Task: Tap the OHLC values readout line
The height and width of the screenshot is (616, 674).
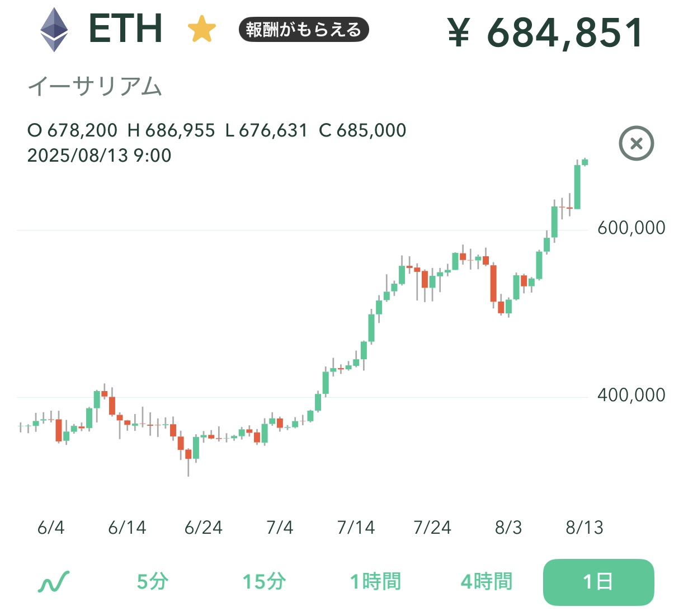Action: (x=216, y=130)
